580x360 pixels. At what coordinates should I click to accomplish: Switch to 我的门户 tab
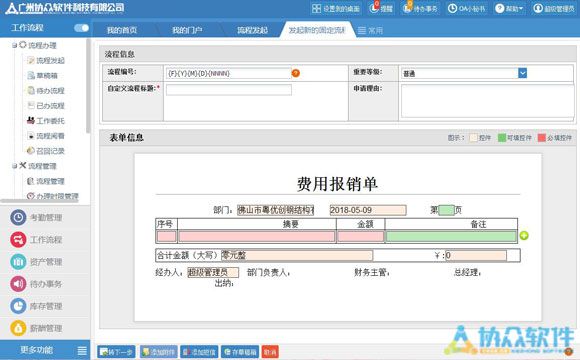tap(187, 30)
